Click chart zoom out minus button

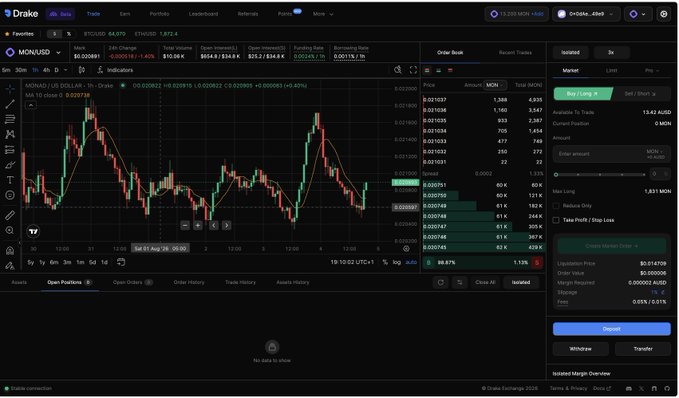(185, 225)
